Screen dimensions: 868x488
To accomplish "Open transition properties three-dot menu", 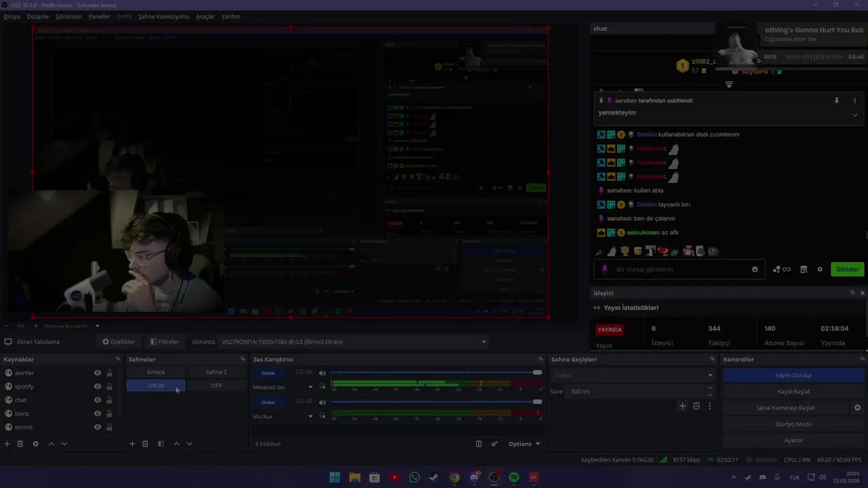I will click(709, 406).
